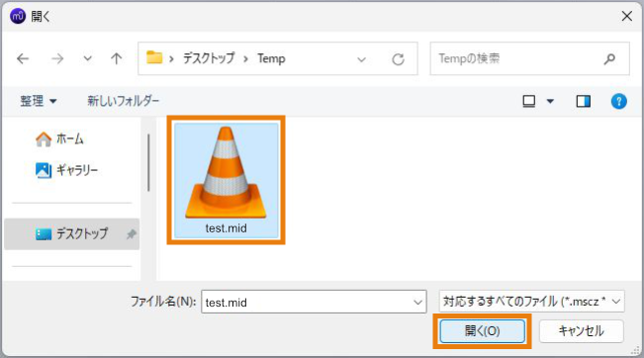
Task: Click the folder icon in address bar
Action: (x=154, y=57)
